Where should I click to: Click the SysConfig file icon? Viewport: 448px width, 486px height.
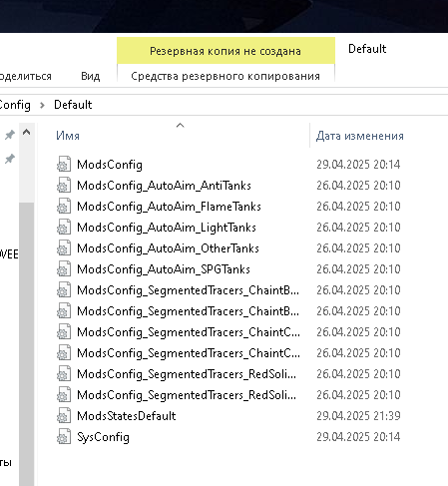point(64,436)
